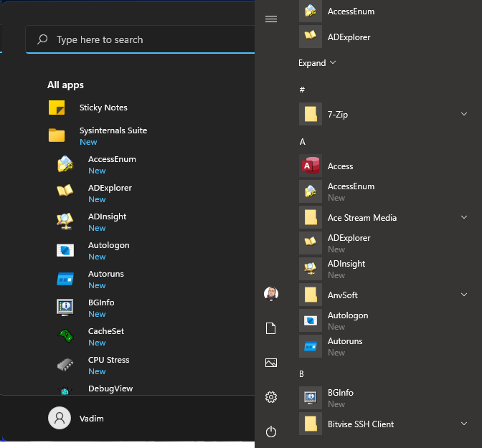The image size is (482, 448).
Task: Expand the recently added list
Action: tap(317, 63)
